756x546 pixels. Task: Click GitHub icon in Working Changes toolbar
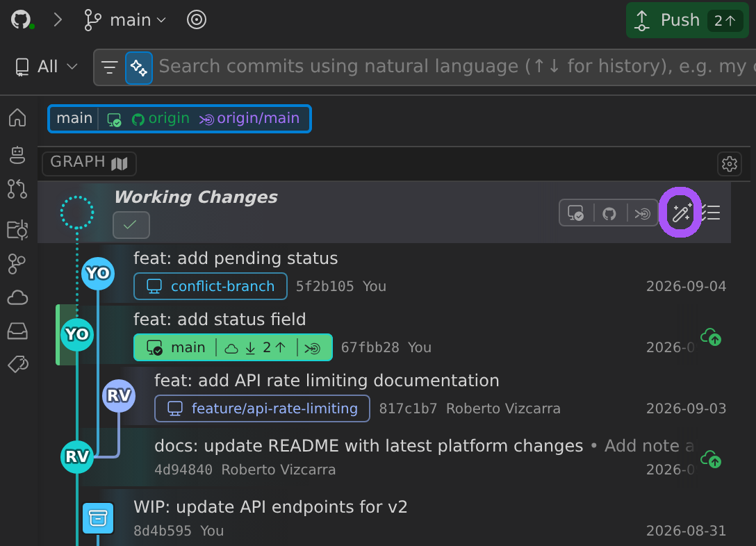click(609, 213)
